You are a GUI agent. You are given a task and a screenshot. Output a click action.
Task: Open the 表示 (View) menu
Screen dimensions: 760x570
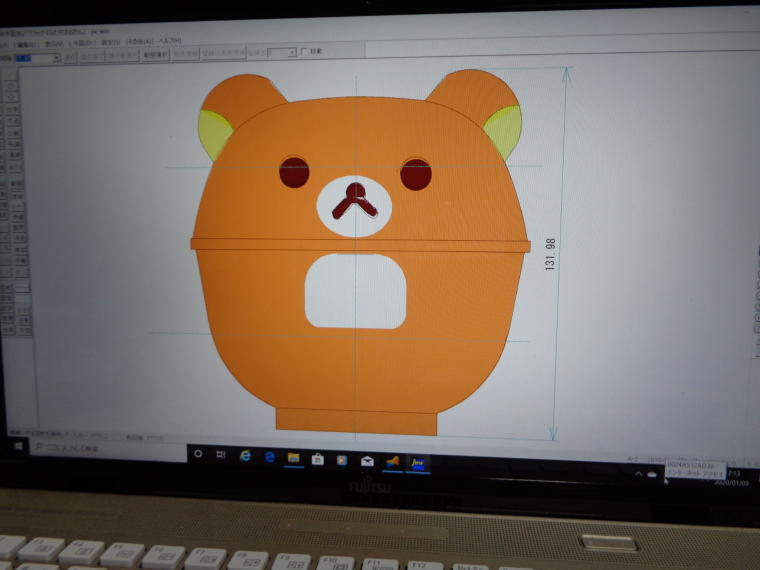coord(54,44)
